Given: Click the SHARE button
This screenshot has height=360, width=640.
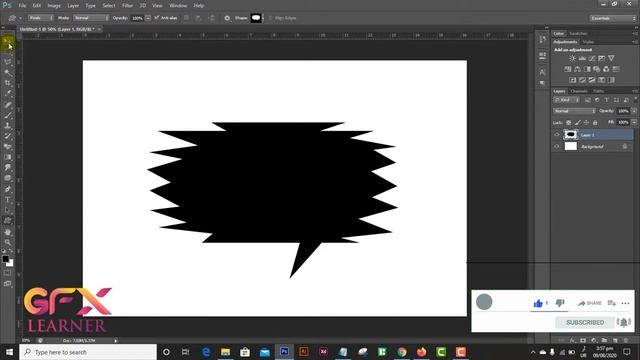Looking at the screenshot, I should point(590,303).
